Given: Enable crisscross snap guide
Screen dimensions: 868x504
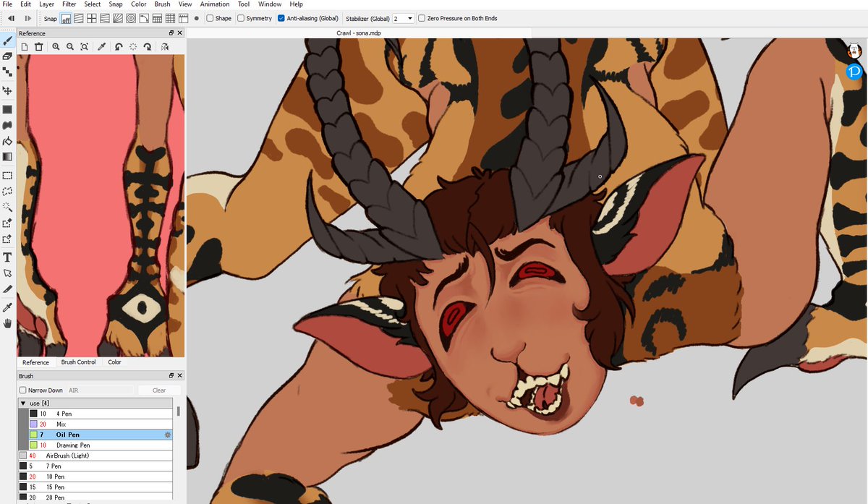Looking at the screenshot, I should point(92,18).
